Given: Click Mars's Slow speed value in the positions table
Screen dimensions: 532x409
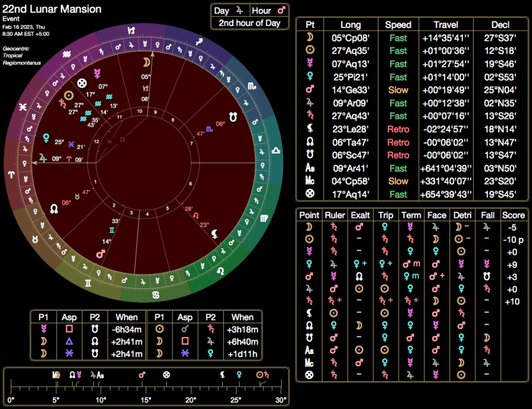Looking at the screenshot, I should click(398, 90).
